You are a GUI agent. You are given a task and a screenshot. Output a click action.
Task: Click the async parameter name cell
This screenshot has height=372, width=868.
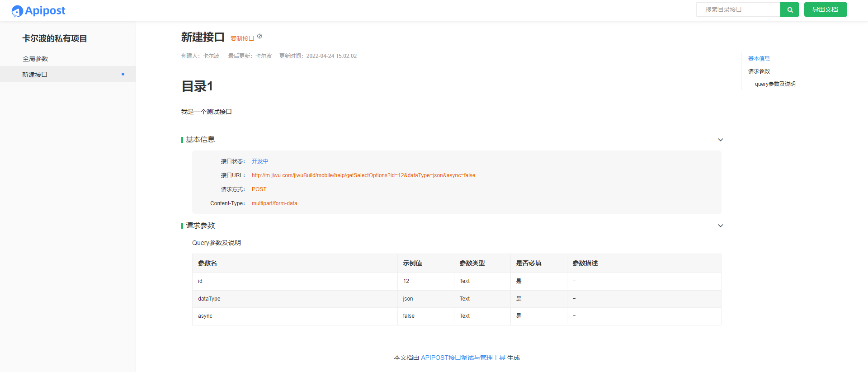pos(295,316)
